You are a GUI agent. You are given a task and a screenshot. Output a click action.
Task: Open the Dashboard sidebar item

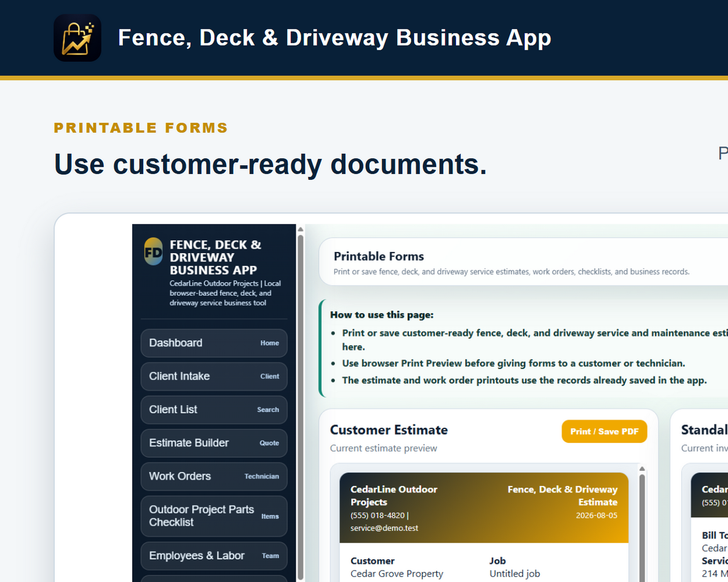[x=214, y=343]
